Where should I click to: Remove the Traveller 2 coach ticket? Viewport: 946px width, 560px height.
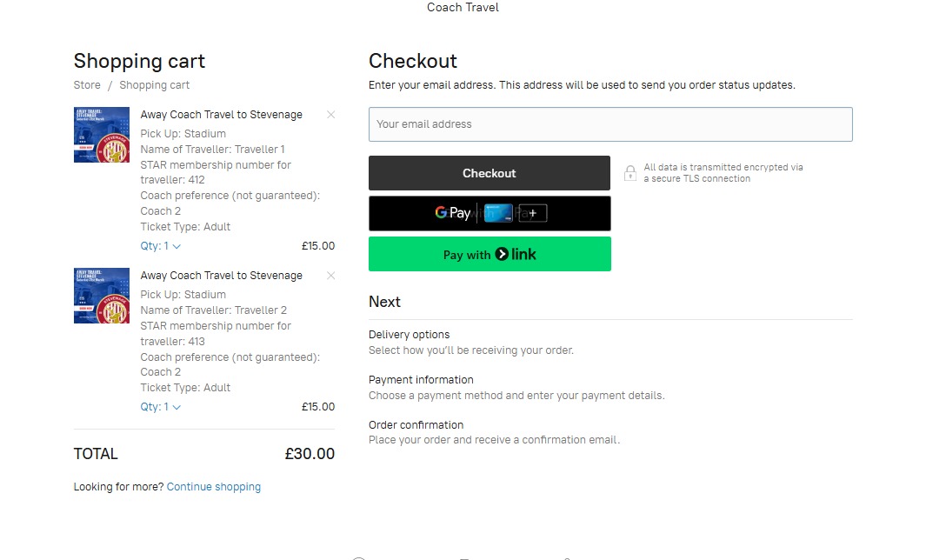330,276
